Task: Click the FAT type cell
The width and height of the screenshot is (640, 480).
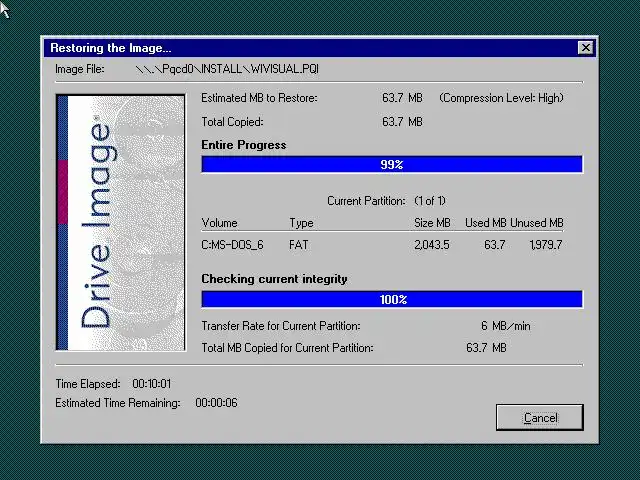Action: [298, 245]
